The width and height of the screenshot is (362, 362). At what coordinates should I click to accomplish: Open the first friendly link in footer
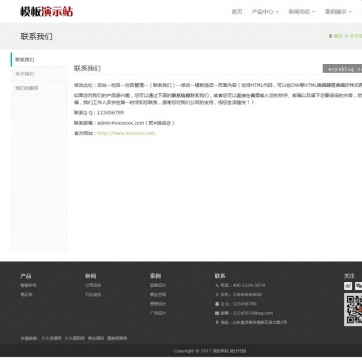click(51, 338)
